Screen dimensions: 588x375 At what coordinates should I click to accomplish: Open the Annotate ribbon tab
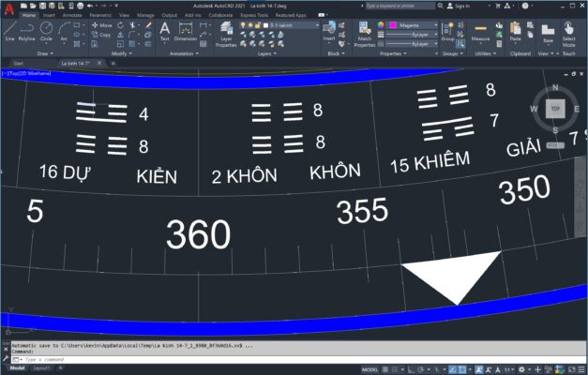pyautogui.click(x=72, y=16)
